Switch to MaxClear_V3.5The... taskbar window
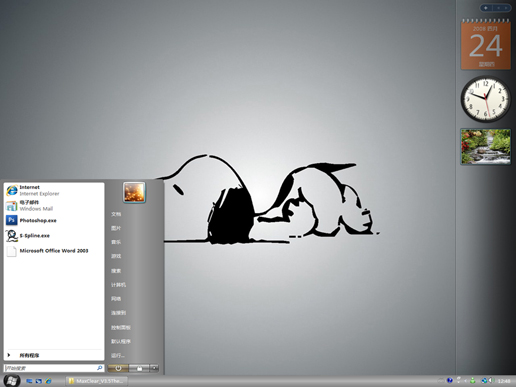This screenshot has width=516, height=387. (96, 381)
